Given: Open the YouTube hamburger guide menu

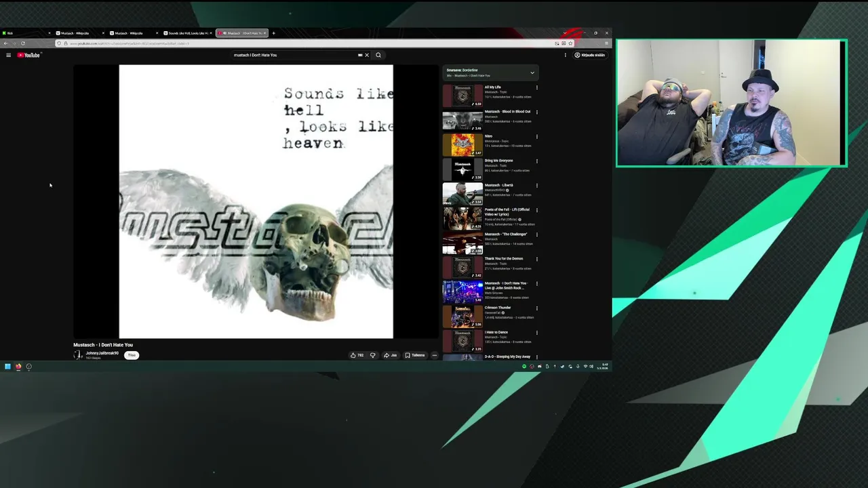Looking at the screenshot, I should 8,55.
